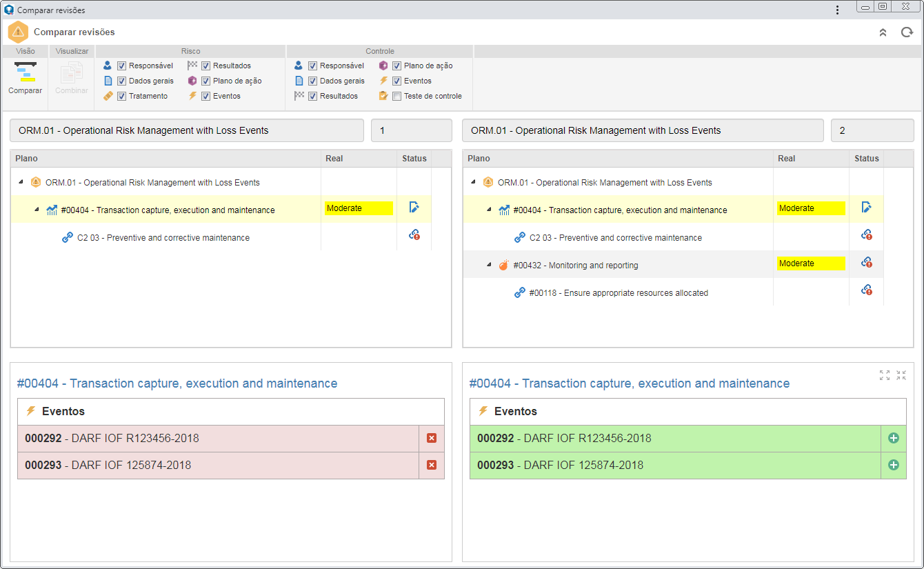This screenshot has height=569, width=924.
Task: Select left C2 03 Preventive and corrective maintenance
Action: point(163,237)
